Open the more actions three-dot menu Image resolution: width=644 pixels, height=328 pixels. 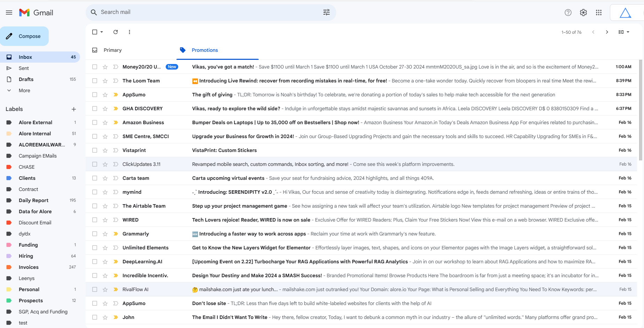(129, 32)
